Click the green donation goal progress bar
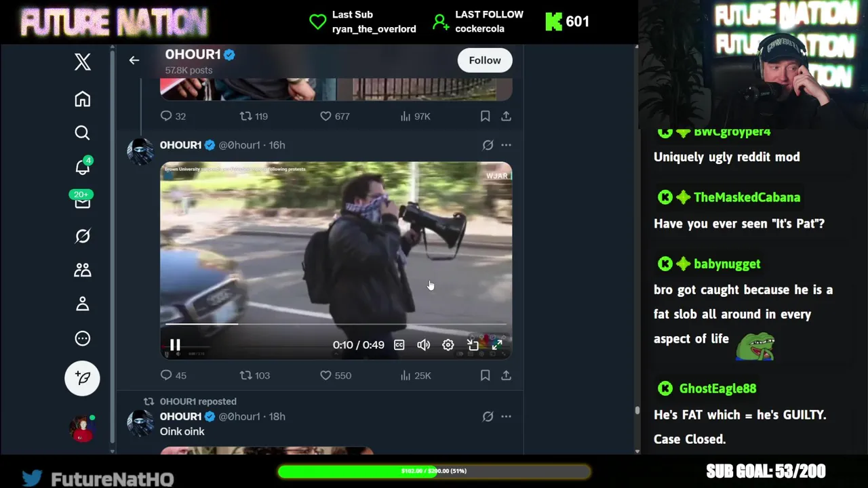This screenshot has width=868, height=488. point(434,471)
